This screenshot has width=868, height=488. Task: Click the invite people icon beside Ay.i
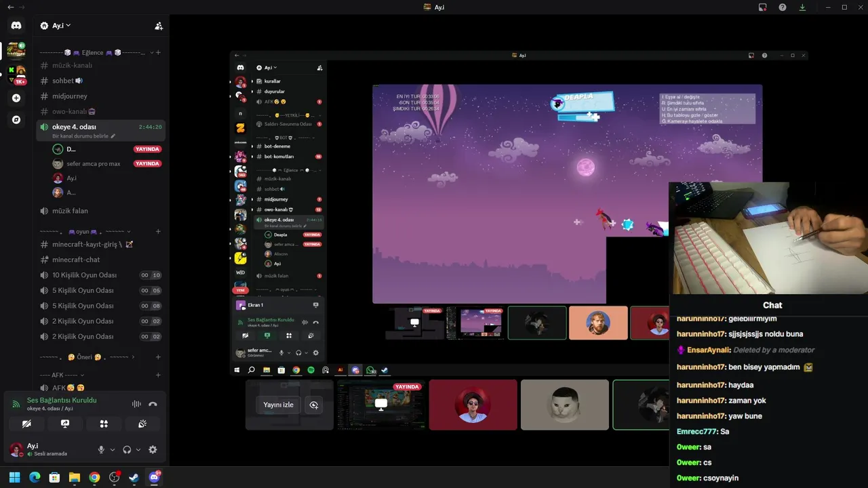point(159,26)
